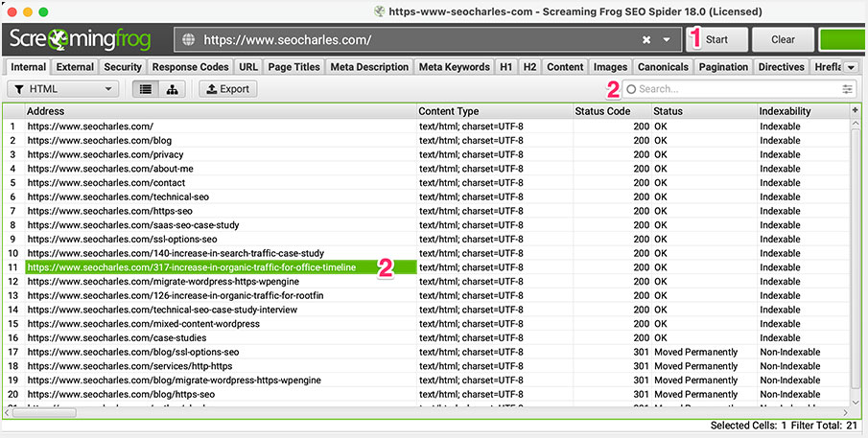Sort by Indexability column header

pos(804,111)
